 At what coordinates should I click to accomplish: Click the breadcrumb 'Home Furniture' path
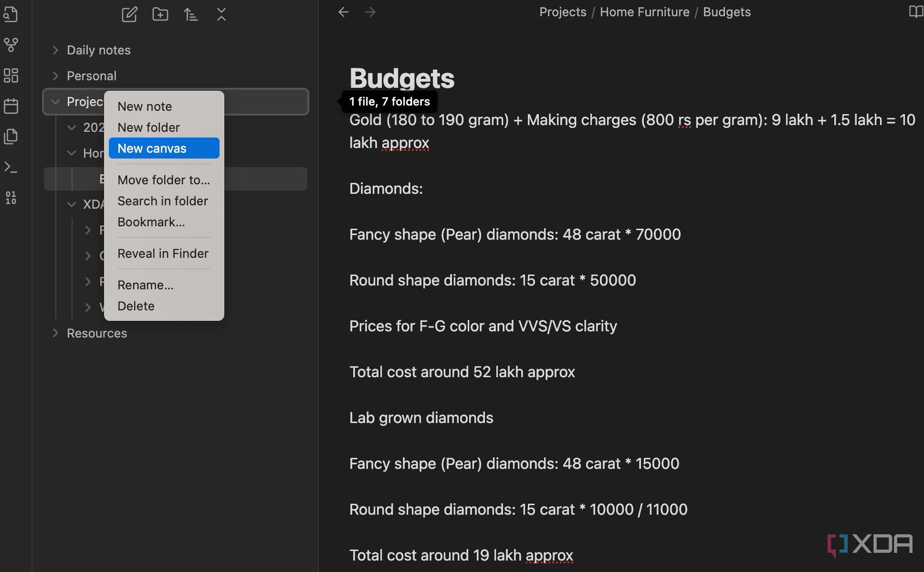pyautogui.click(x=643, y=12)
